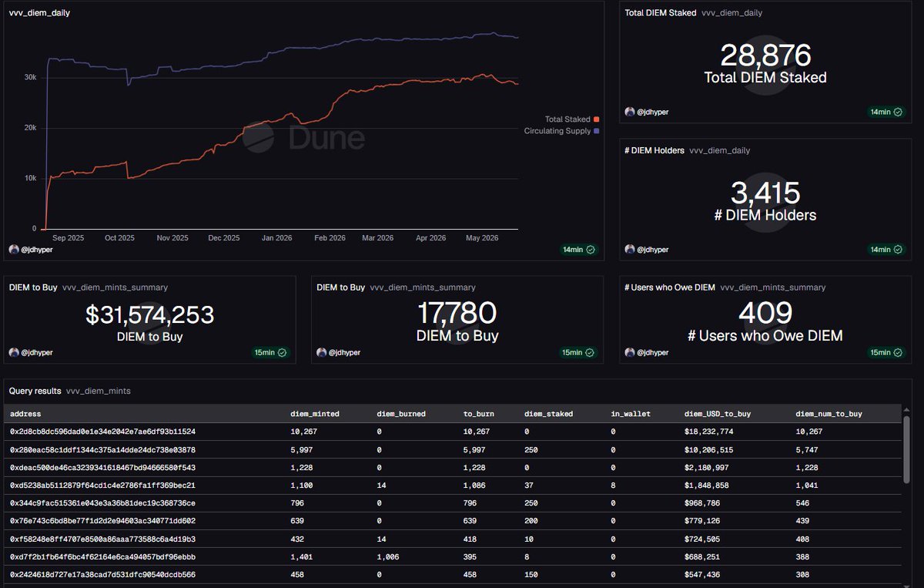
Task: Click the $968,786 cell
Action: (703, 503)
